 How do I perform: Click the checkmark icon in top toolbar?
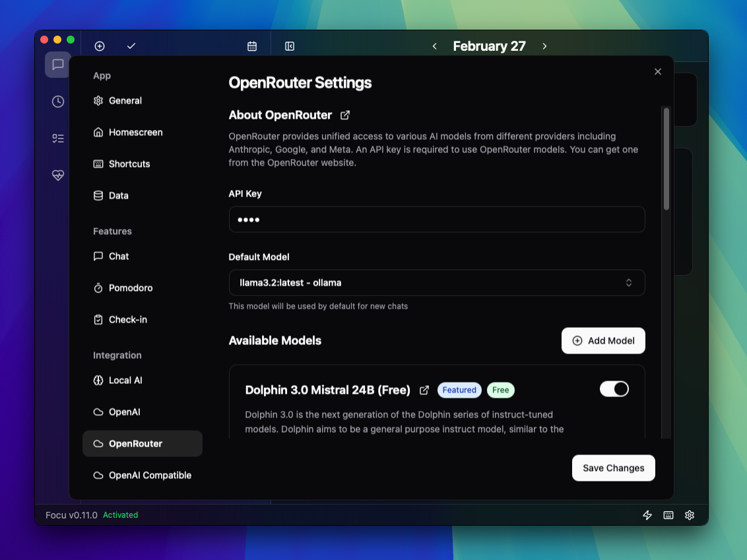(x=131, y=46)
